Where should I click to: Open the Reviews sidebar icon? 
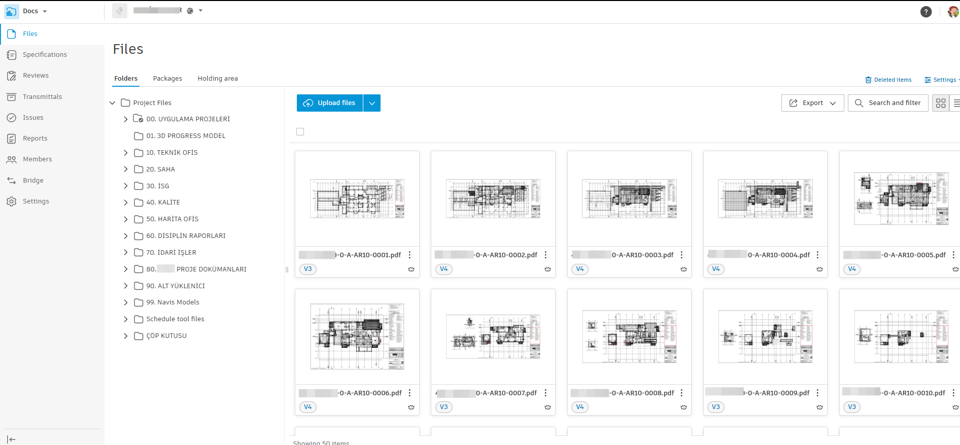[x=11, y=76]
